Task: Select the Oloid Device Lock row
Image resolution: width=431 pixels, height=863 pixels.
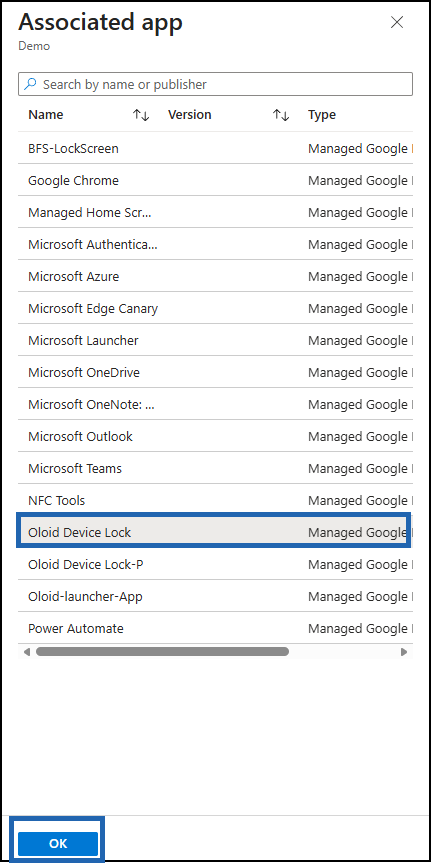Action: tap(215, 532)
